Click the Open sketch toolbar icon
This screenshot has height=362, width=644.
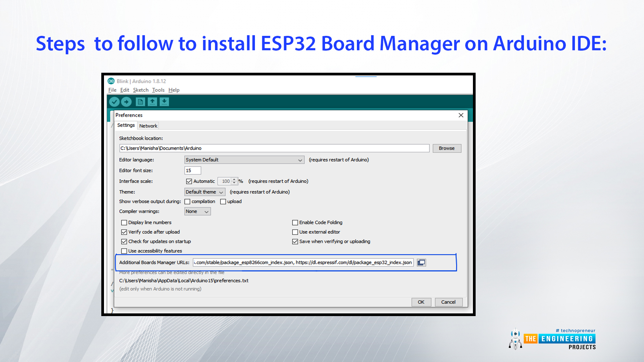(x=152, y=102)
